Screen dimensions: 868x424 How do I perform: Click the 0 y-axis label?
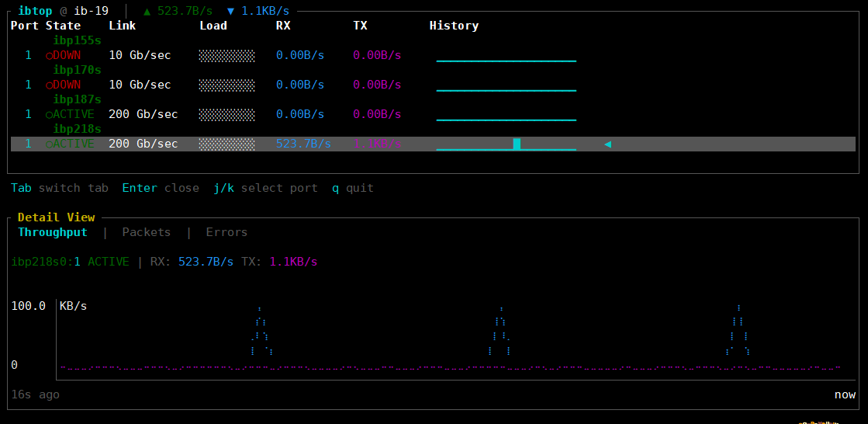pyautogui.click(x=15, y=365)
